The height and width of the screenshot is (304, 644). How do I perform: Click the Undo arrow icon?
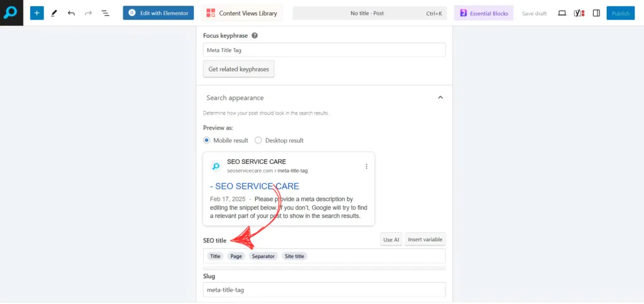(71, 13)
